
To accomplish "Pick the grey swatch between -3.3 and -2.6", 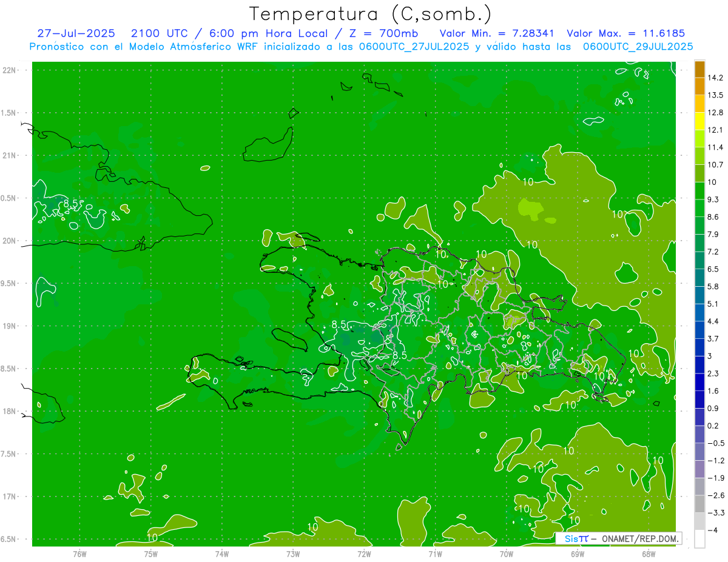I will pos(699,504).
